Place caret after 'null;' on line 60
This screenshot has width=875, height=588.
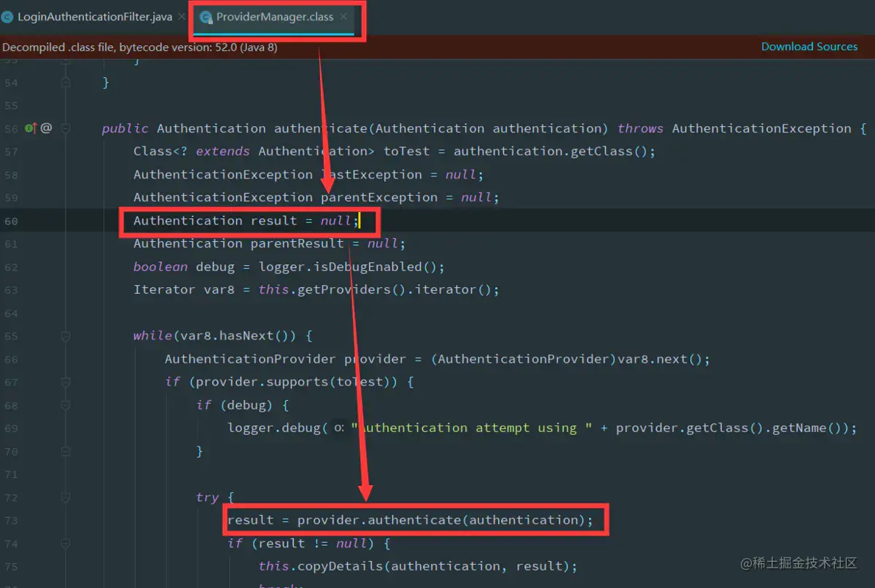click(358, 221)
